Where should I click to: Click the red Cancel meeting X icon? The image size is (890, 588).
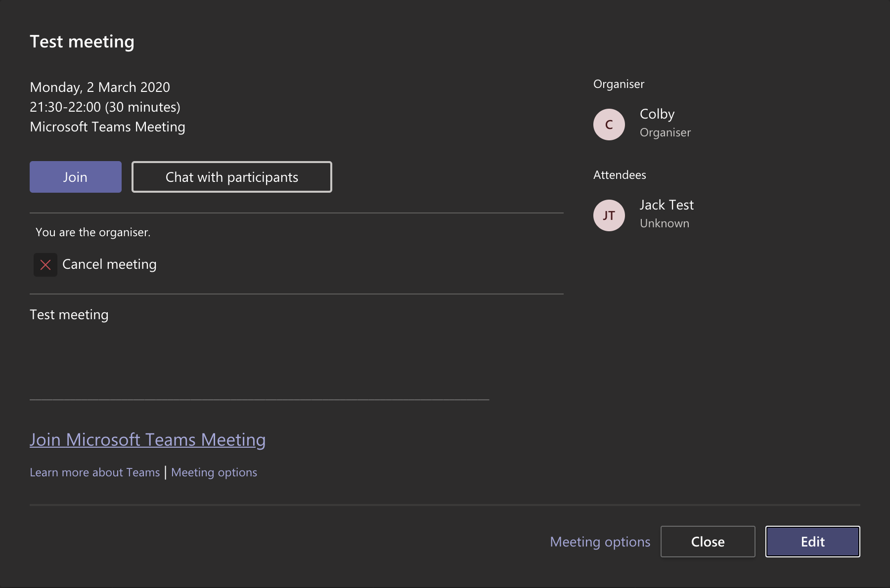(x=45, y=264)
